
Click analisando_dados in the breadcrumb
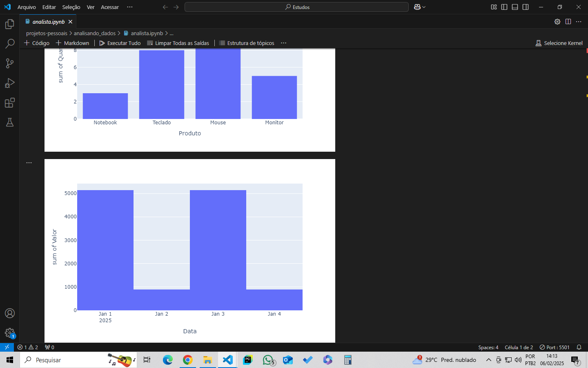pos(95,33)
